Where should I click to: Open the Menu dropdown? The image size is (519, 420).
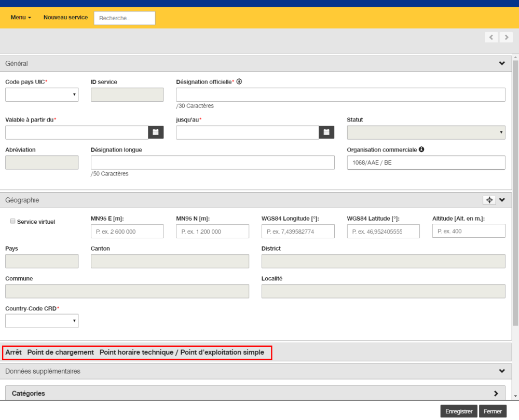(21, 17)
